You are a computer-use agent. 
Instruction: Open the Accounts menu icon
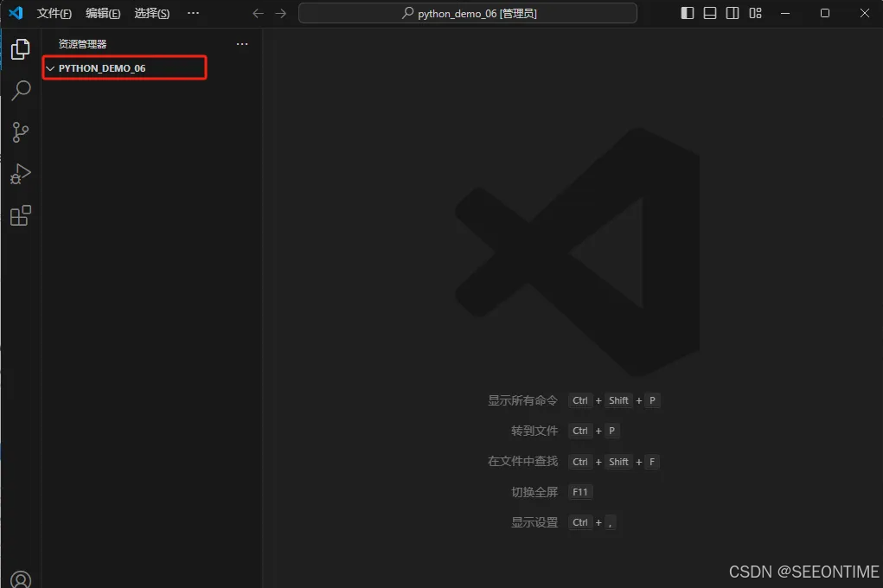21,579
